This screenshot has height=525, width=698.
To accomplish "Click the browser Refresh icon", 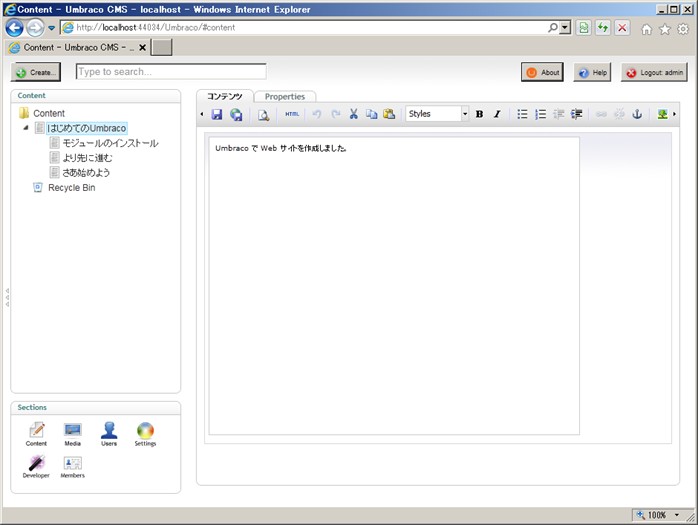I will [603, 28].
